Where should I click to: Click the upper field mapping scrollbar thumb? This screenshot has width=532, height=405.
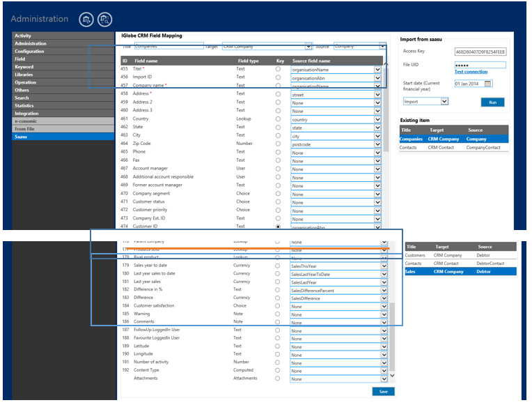386,109
